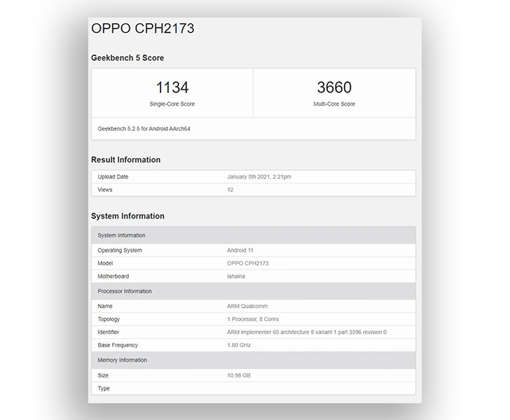510x420 pixels.
Task: Select the ARM Qualcomm value
Action: tap(247, 306)
